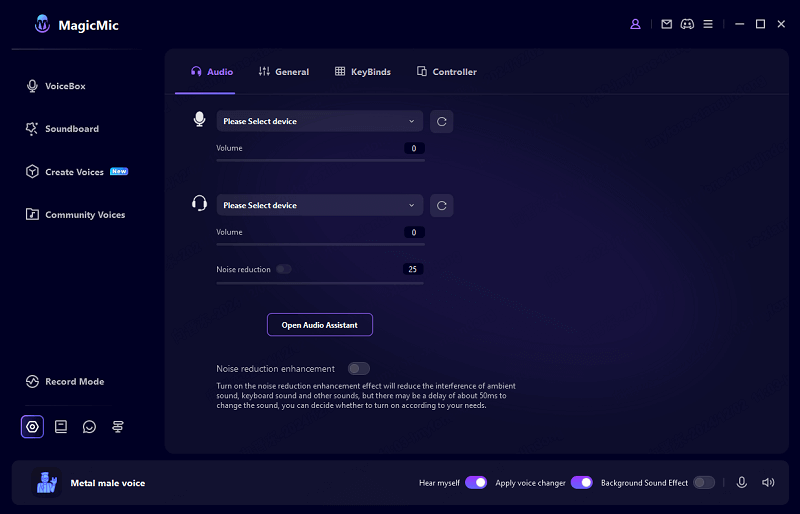This screenshot has width=800, height=514.
Task: Toggle Background Sound Effect switch
Action: [x=704, y=482]
